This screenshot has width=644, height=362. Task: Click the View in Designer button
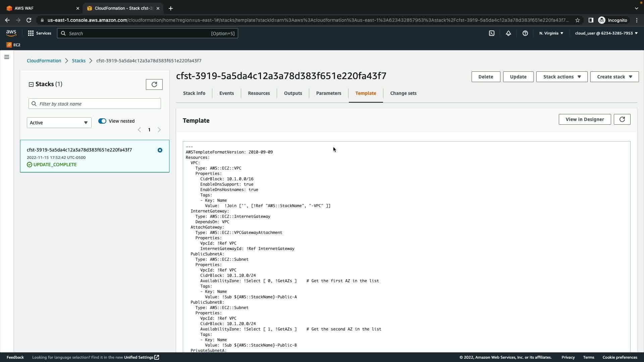coord(584,119)
